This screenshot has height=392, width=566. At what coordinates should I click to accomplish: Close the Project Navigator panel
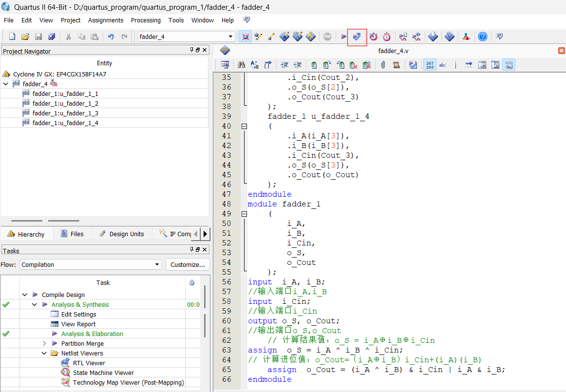coord(205,50)
